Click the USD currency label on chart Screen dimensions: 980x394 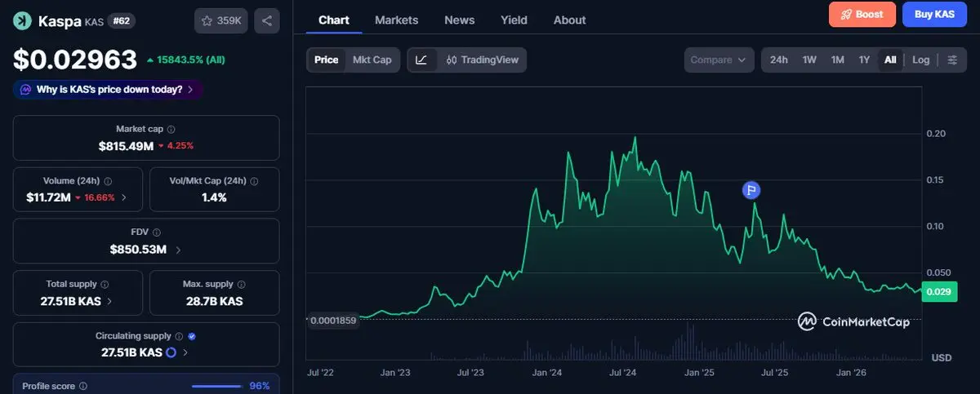click(x=942, y=357)
